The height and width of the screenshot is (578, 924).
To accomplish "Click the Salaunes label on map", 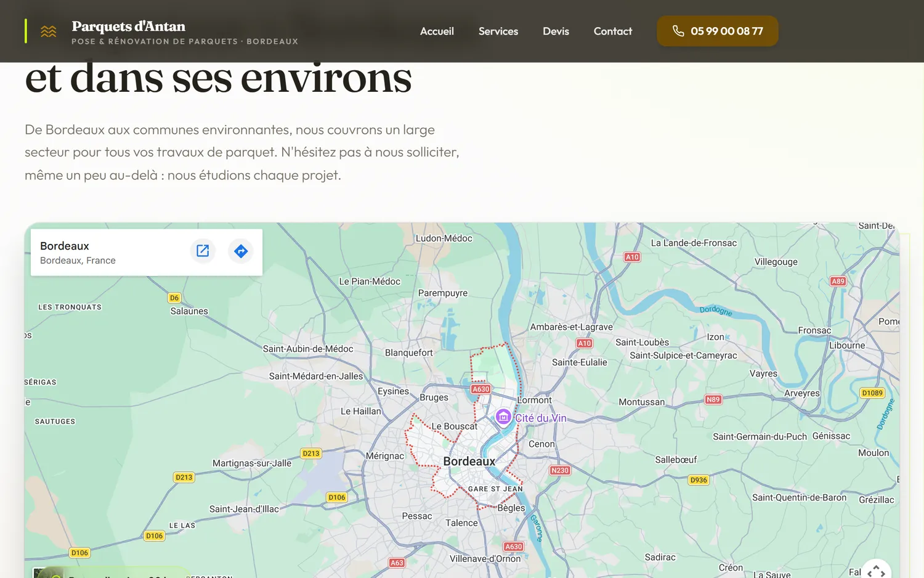I will [x=189, y=311].
